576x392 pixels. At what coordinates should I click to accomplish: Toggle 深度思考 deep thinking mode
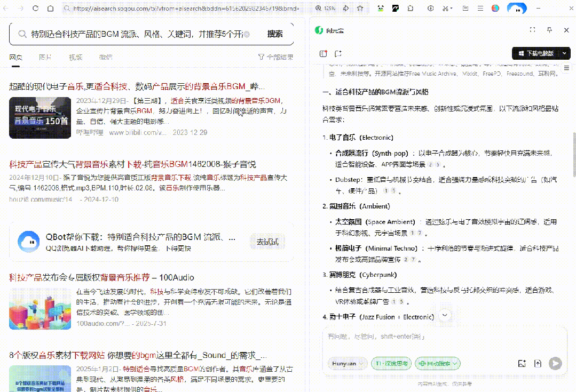point(391,363)
